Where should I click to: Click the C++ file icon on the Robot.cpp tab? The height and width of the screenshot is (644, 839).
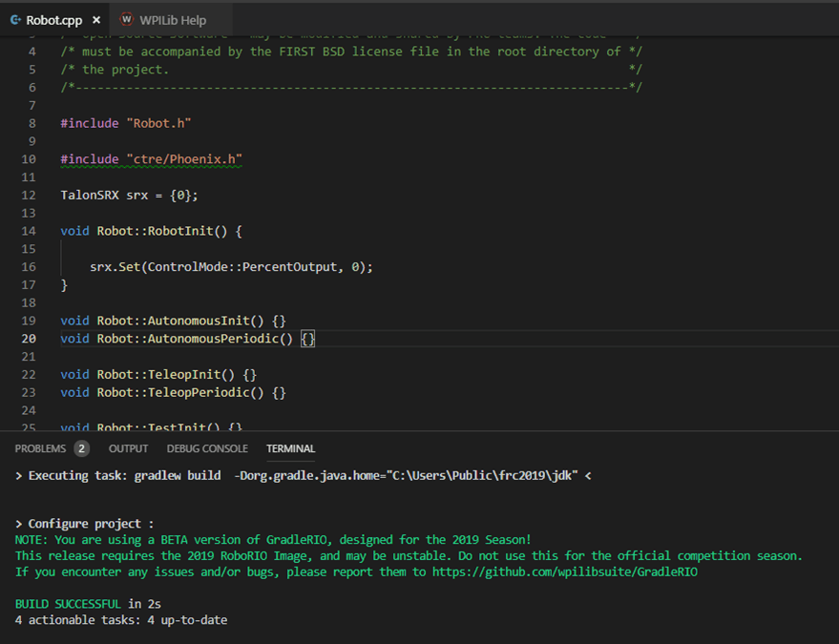(15, 20)
